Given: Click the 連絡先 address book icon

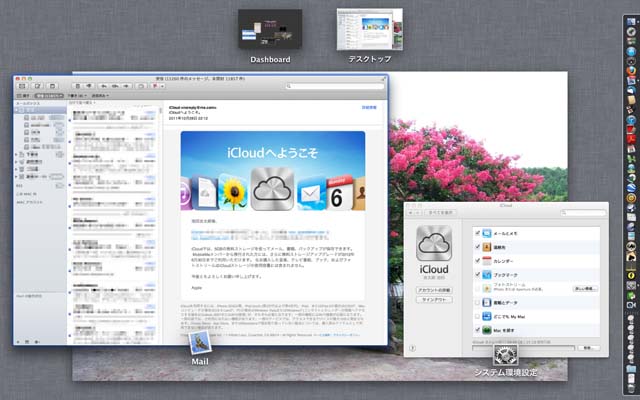Looking at the screenshot, I should 487,247.
